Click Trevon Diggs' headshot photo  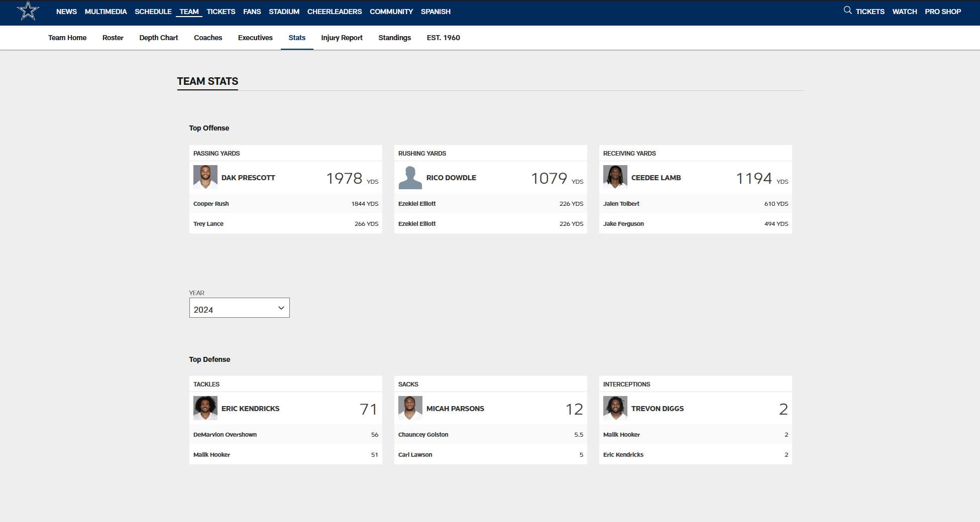click(615, 408)
